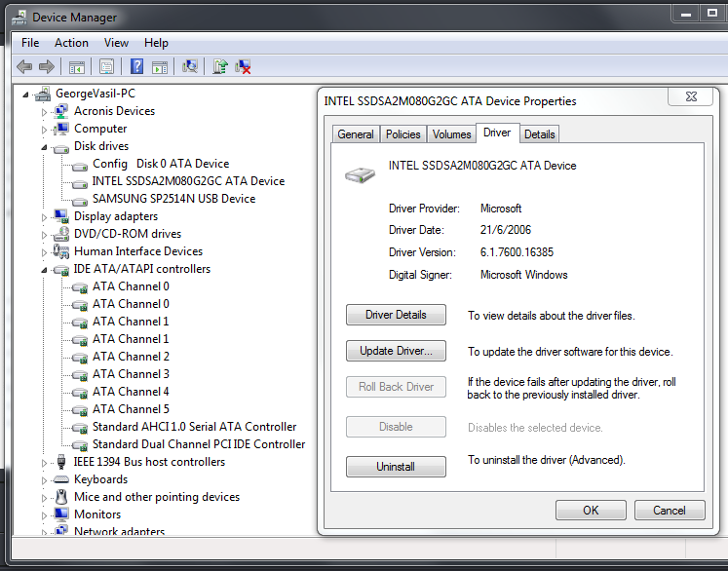Open the Properties toolbar icon
Viewport: 728px width, 571px height.
(107, 67)
